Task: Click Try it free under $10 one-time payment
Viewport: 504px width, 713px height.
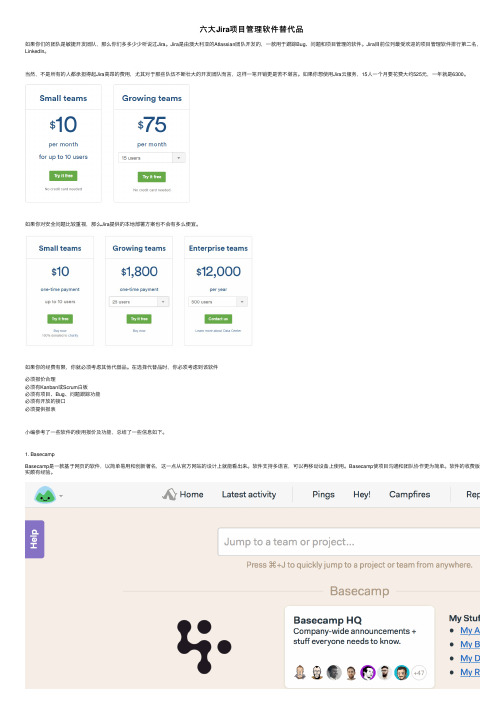Action: tap(60, 319)
